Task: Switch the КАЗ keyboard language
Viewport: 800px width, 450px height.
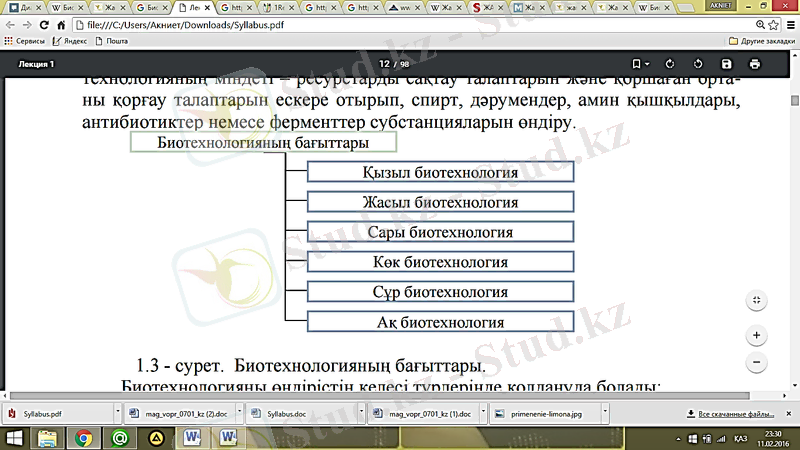Action: (x=740, y=439)
